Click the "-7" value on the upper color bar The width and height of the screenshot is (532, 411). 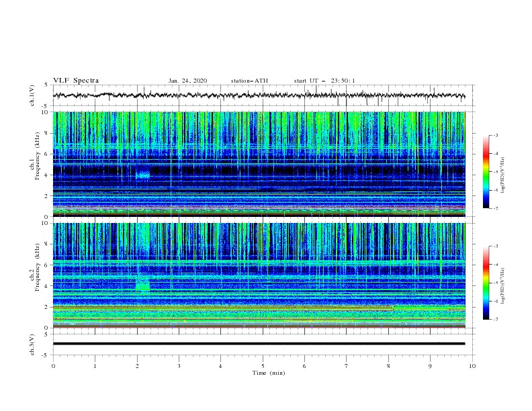(495, 208)
